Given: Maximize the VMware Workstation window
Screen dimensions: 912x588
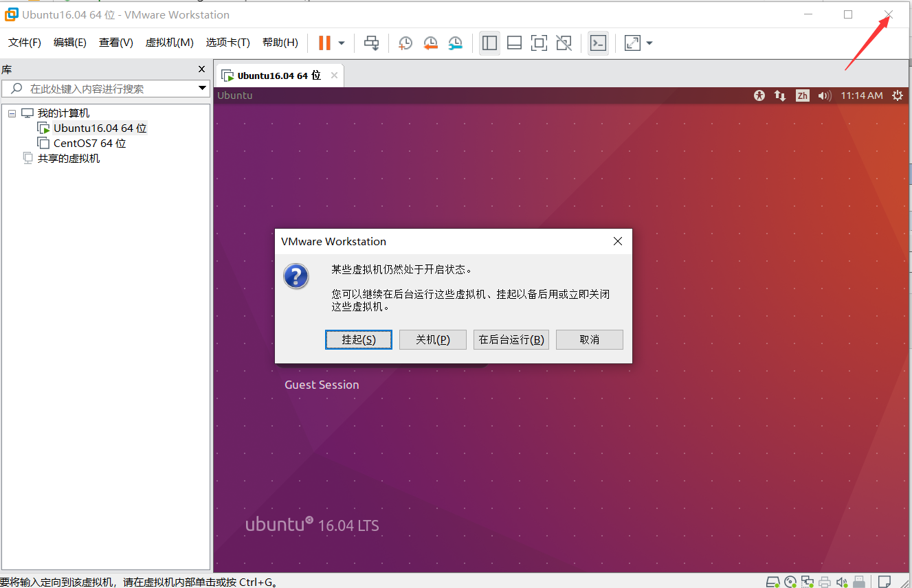Looking at the screenshot, I should click(848, 14).
